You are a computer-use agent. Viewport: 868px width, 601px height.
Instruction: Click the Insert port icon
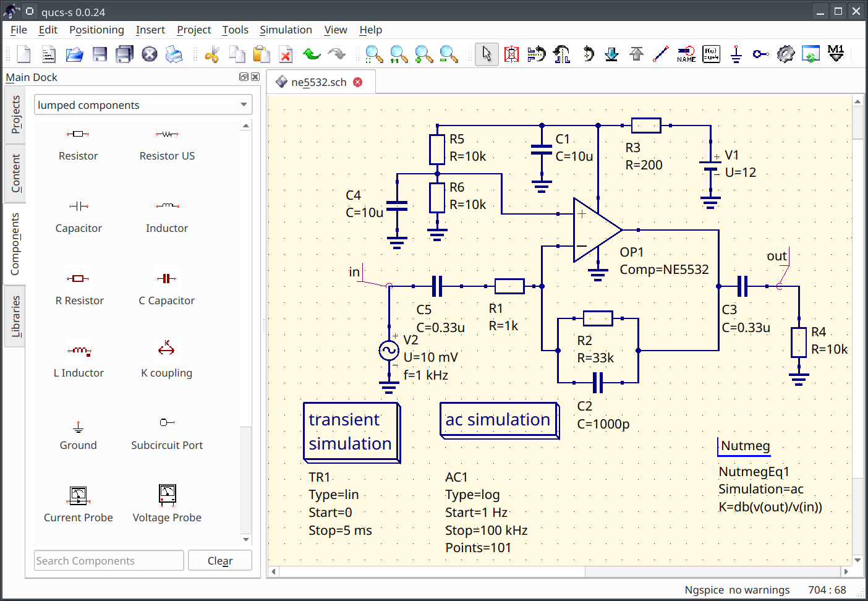point(760,54)
